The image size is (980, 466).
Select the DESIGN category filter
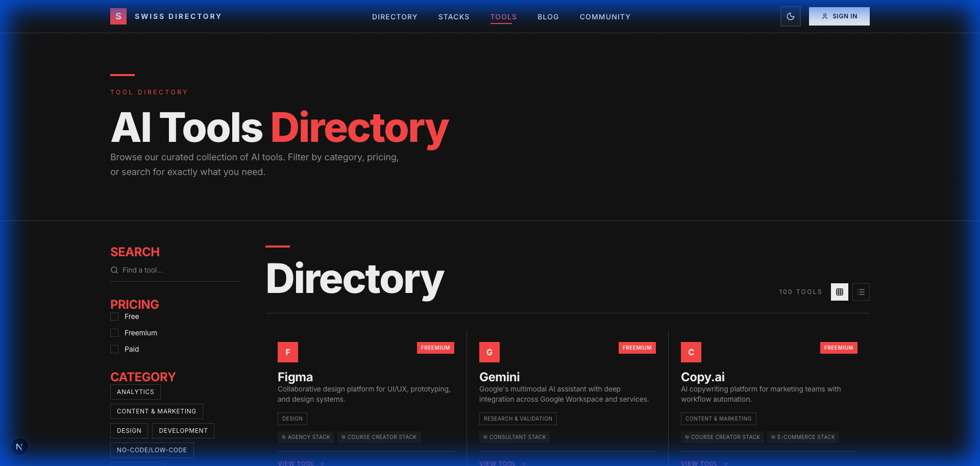pos(129,430)
